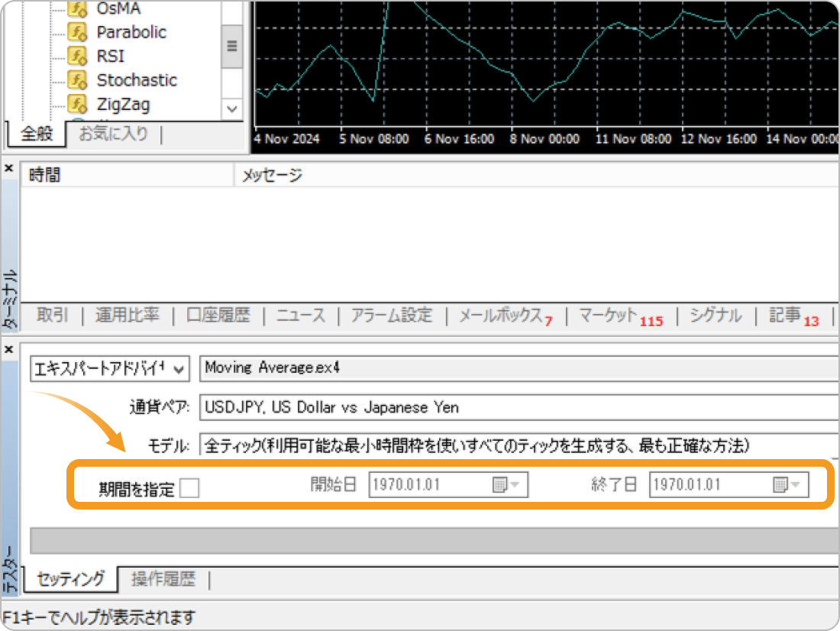
Task: Click the 通貨ペア USDJPY symbol field
Action: pos(519,407)
